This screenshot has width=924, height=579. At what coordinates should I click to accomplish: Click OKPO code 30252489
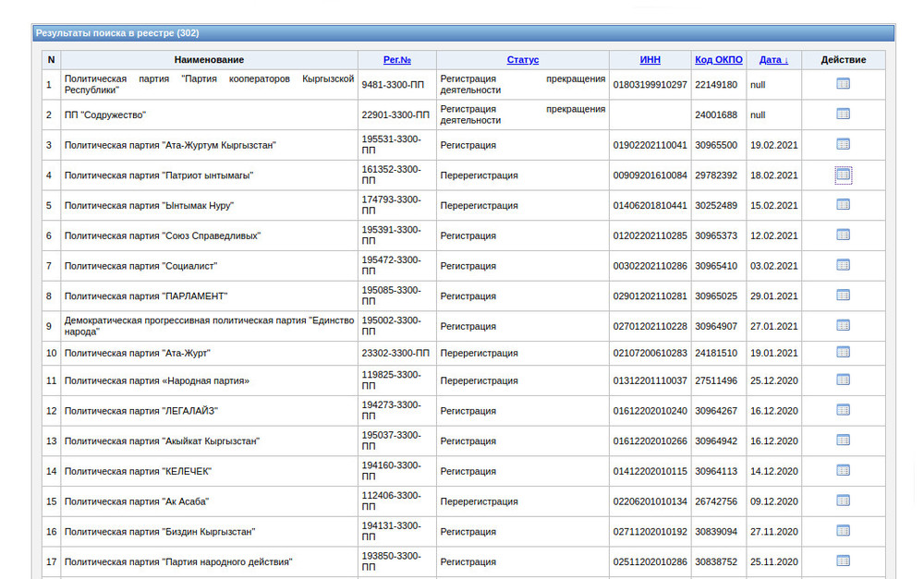(x=716, y=206)
